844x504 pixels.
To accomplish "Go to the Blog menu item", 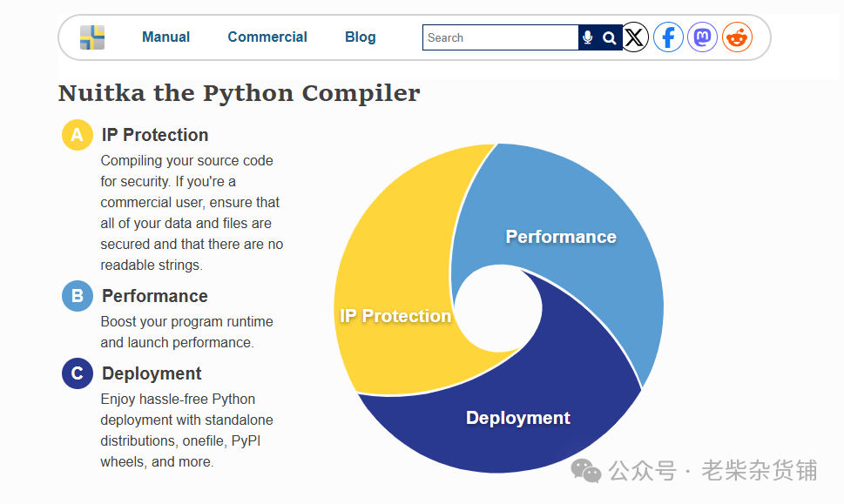I will (x=361, y=37).
